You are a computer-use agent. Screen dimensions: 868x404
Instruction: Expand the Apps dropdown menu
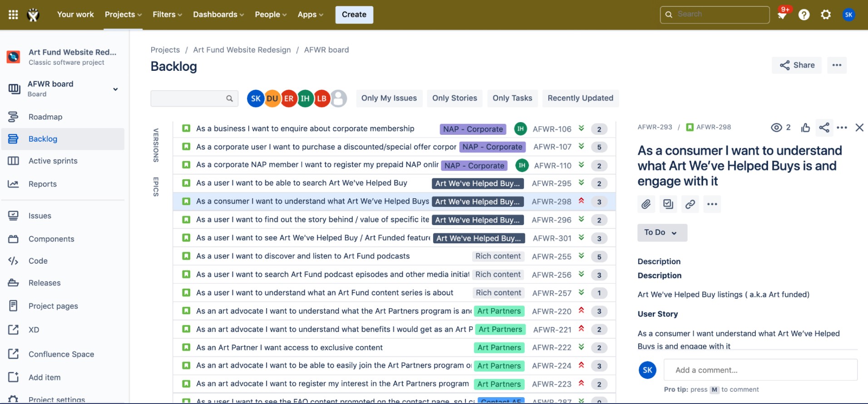pyautogui.click(x=311, y=15)
